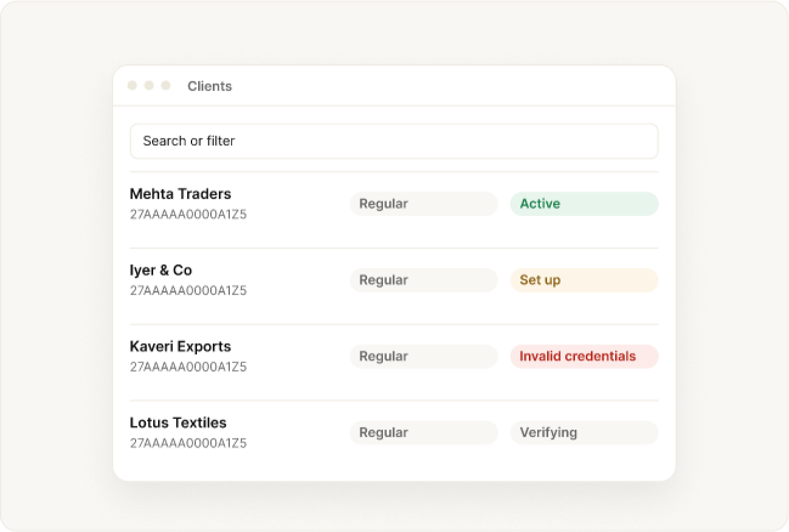Select the GSTIN under Mehta Traders
The height and width of the screenshot is (532, 789).
click(x=188, y=214)
